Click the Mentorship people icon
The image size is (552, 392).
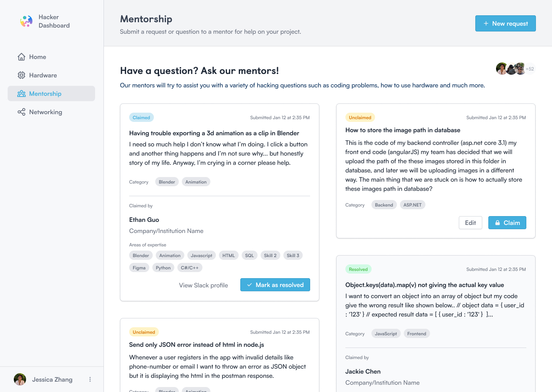coord(21,93)
